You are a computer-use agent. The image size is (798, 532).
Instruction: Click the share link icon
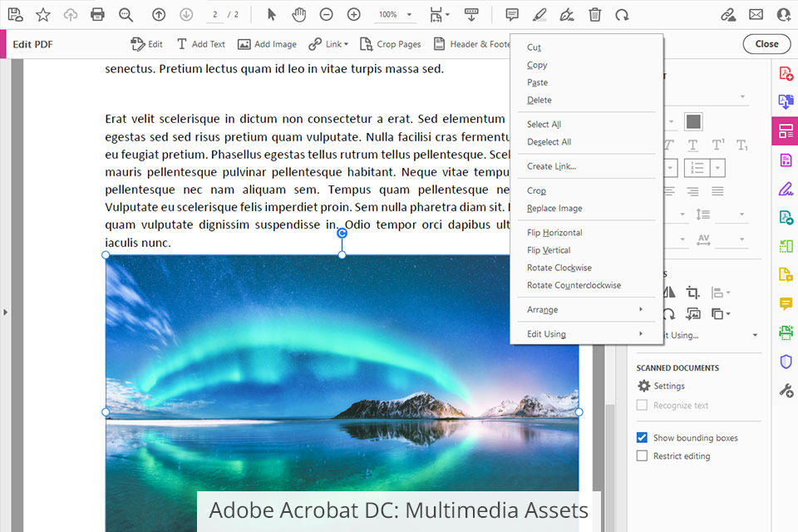(x=728, y=15)
